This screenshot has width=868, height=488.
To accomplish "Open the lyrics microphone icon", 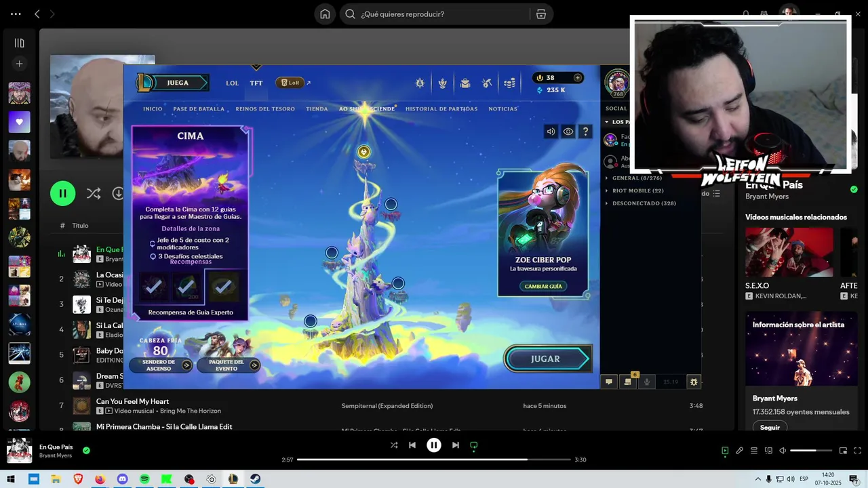I will pyautogui.click(x=740, y=451).
